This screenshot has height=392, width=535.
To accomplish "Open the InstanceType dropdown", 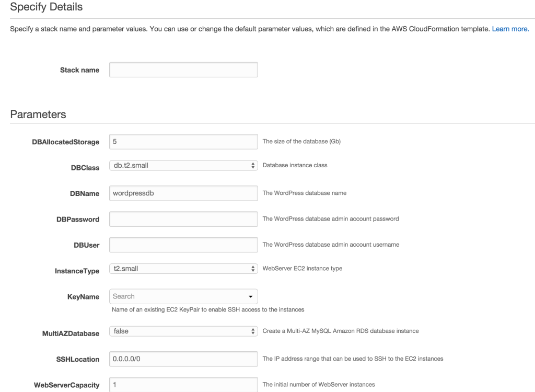I will coord(183,268).
